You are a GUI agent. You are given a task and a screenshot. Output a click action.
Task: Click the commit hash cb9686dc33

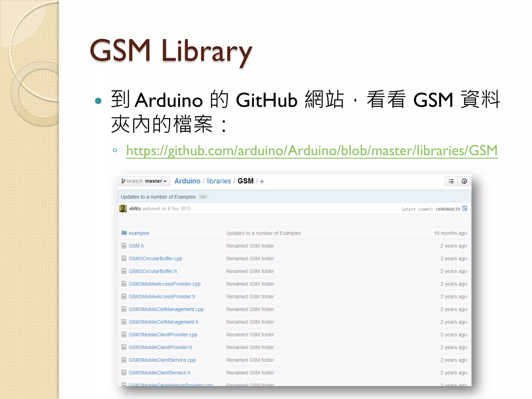[448, 209]
